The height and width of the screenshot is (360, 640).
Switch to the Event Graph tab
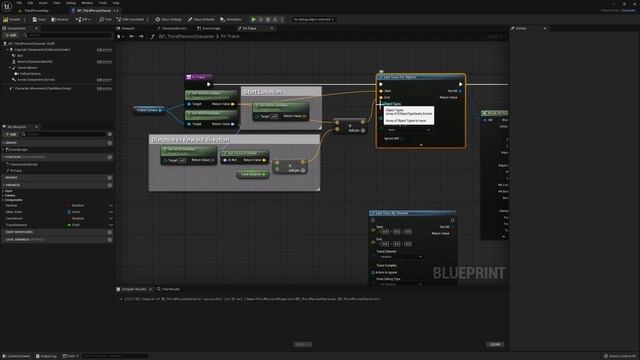209,29
